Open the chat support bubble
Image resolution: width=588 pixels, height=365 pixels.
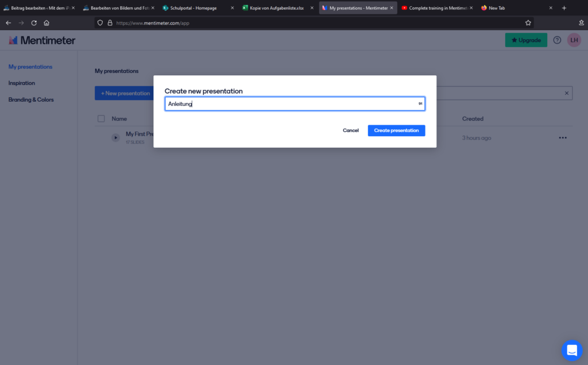[x=571, y=349]
